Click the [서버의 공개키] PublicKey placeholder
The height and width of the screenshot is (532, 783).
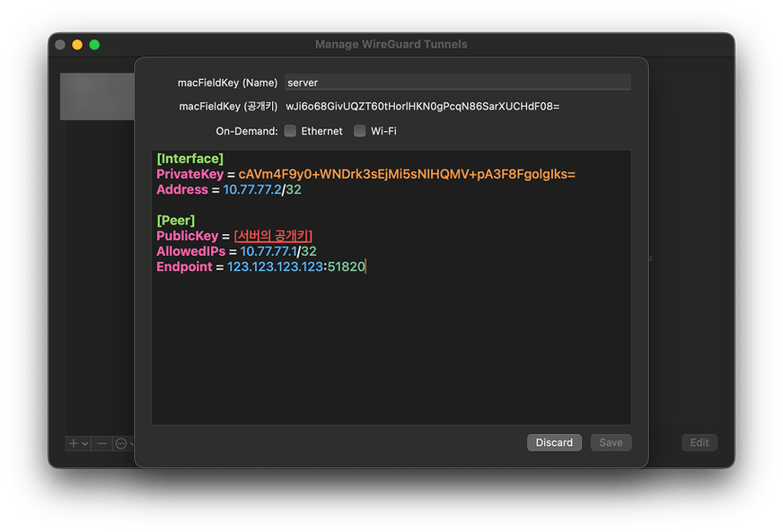[274, 235]
